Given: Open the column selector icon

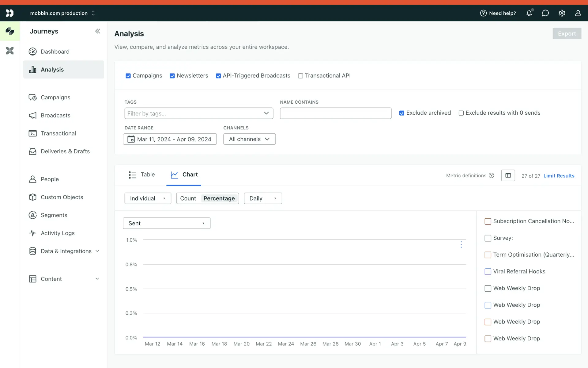Looking at the screenshot, I should click(508, 175).
